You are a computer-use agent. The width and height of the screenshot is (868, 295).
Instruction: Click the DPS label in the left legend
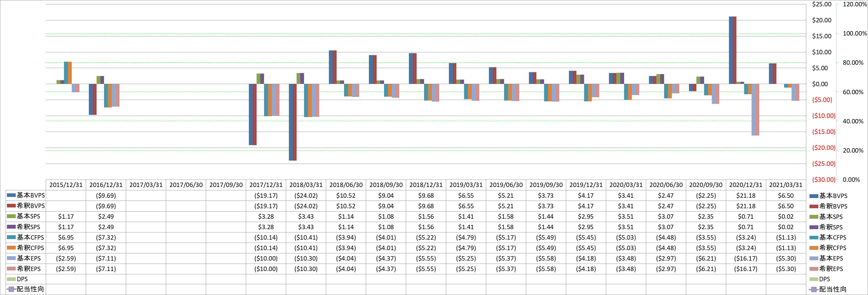pyautogui.click(x=22, y=279)
